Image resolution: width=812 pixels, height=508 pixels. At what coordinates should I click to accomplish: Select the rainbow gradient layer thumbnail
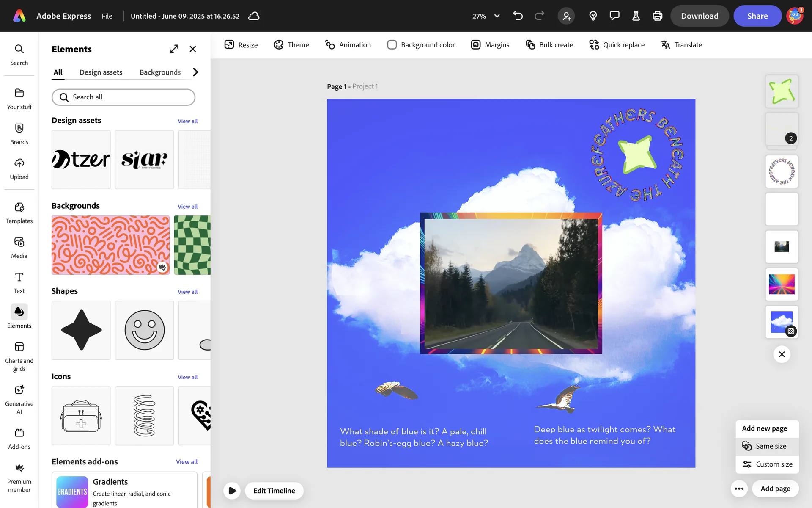(781, 284)
